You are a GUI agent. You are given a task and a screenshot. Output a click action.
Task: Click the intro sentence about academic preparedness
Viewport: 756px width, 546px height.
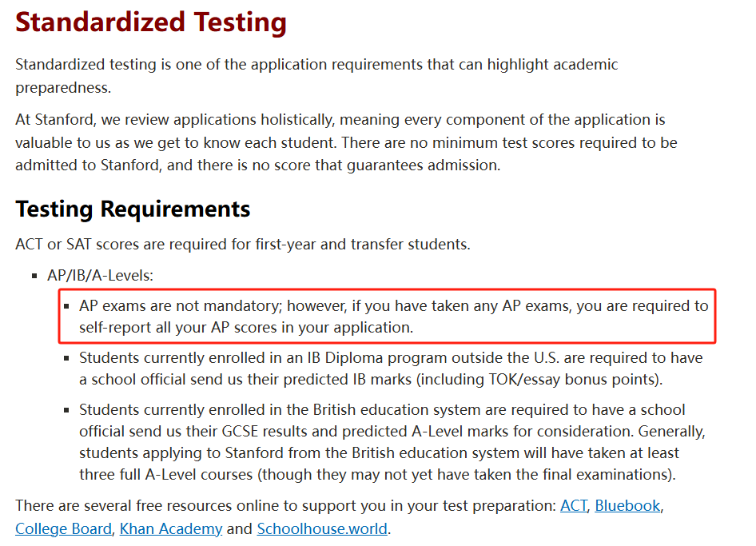[x=316, y=75]
